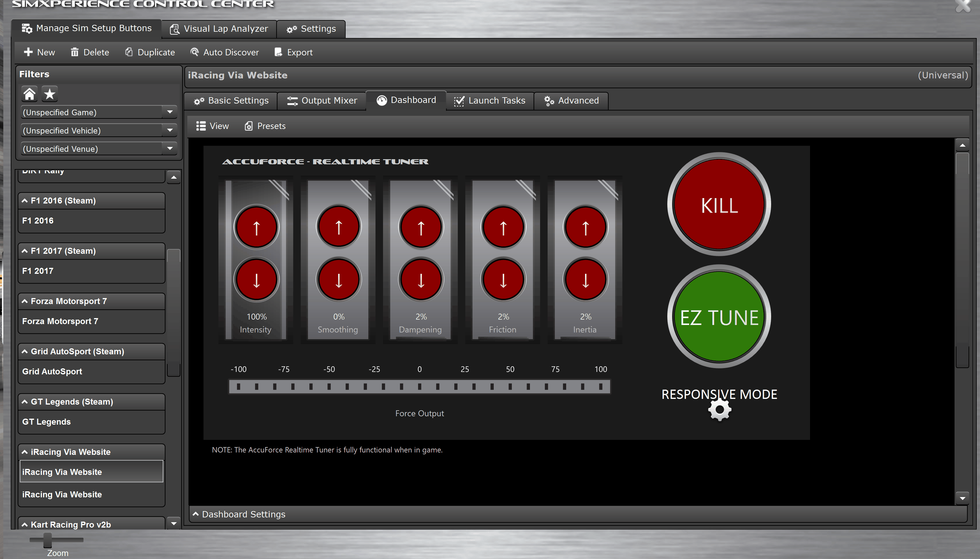Increase Intensity with the up arrow
Image resolution: width=980 pixels, height=559 pixels.
coord(256,227)
